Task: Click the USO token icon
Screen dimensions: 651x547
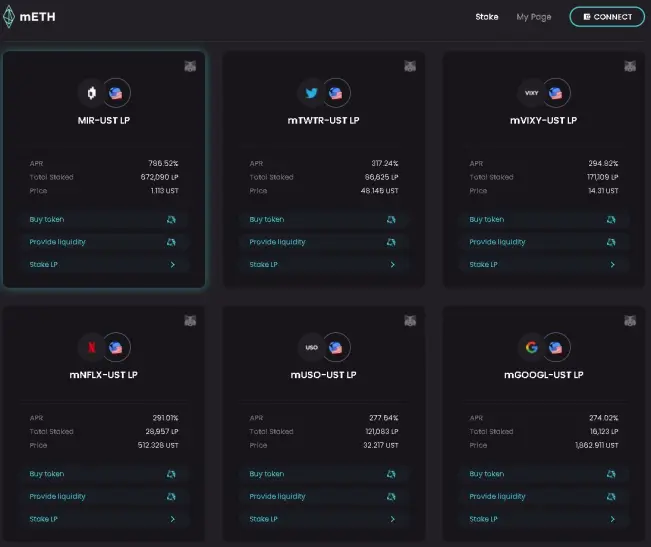Action: (x=311, y=347)
